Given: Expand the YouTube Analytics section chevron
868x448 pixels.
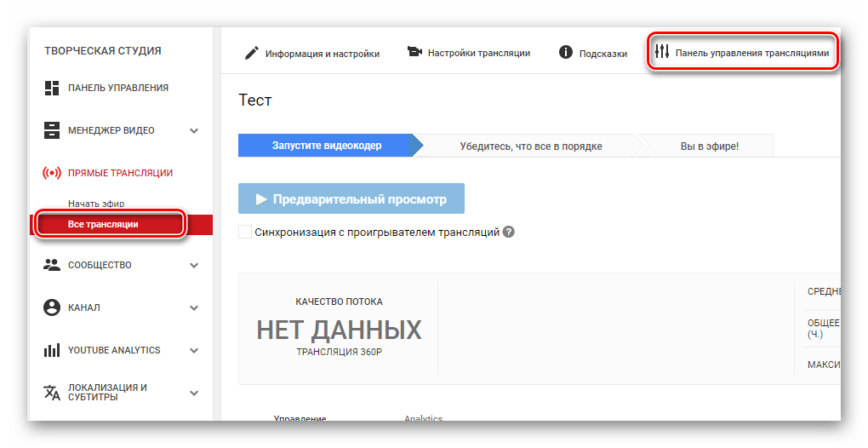Looking at the screenshot, I should tap(194, 351).
